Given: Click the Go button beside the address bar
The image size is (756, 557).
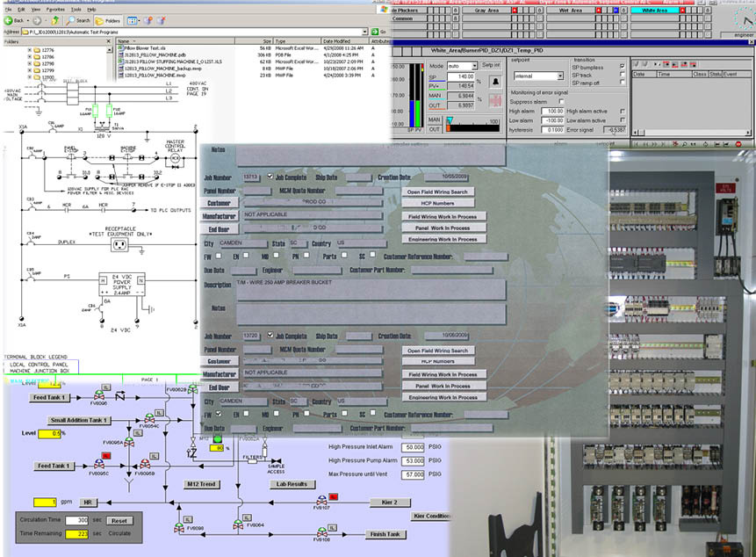Looking at the screenshot, I should click(378, 32).
